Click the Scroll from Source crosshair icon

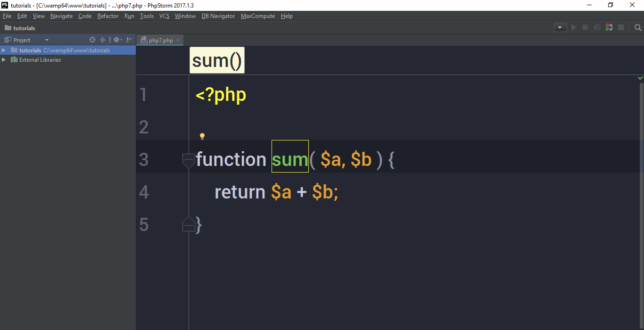coord(92,40)
